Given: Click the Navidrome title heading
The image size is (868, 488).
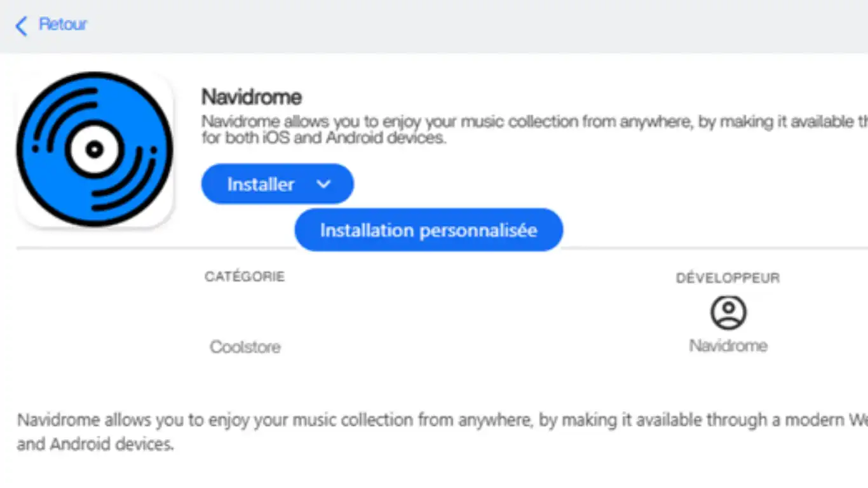Looking at the screenshot, I should point(251,97).
